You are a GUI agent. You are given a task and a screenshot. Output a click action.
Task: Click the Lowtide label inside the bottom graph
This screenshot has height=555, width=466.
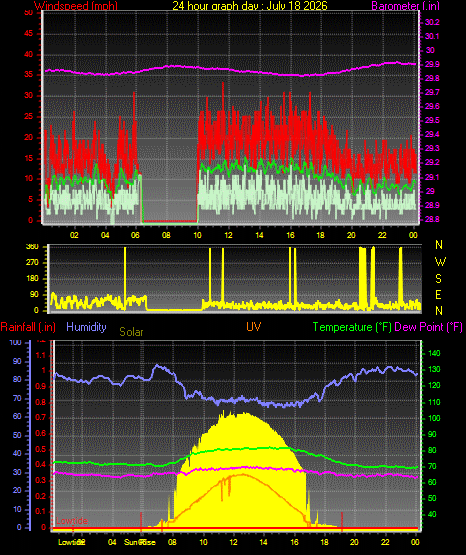click(72, 521)
